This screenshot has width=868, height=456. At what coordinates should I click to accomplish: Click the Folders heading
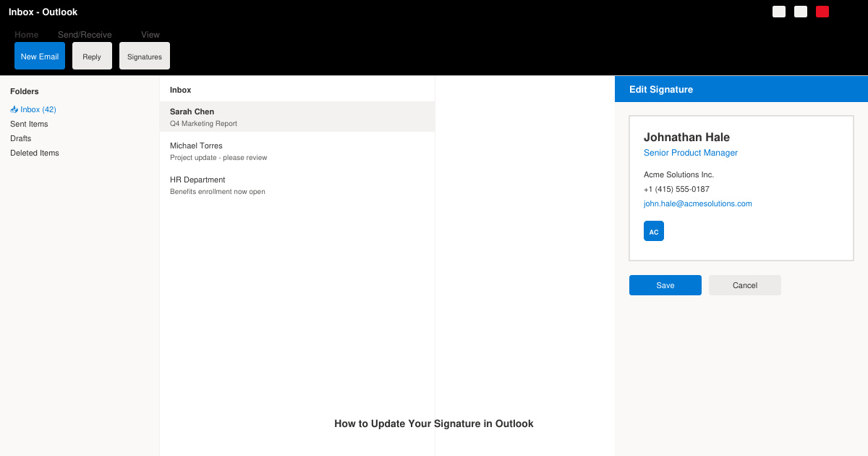[x=25, y=91]
